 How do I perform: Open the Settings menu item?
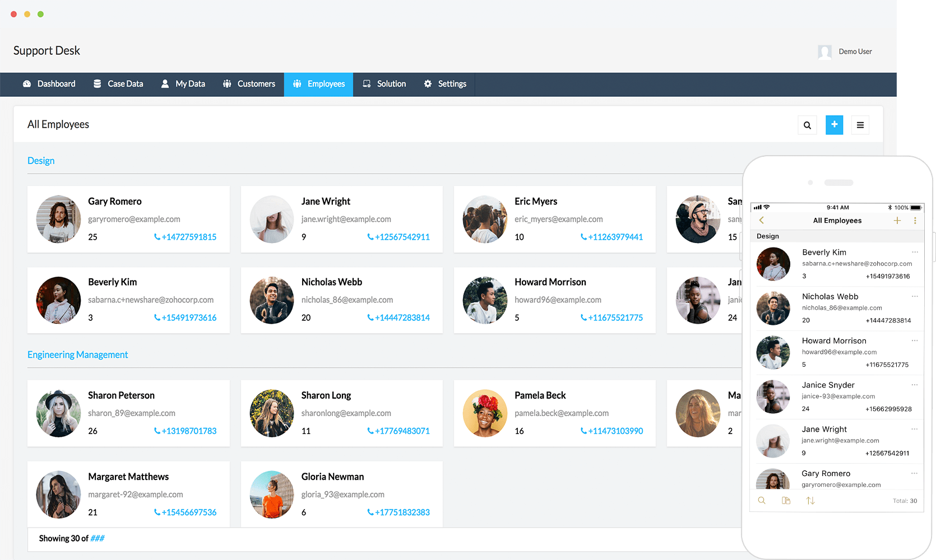[x=445, y=84]
